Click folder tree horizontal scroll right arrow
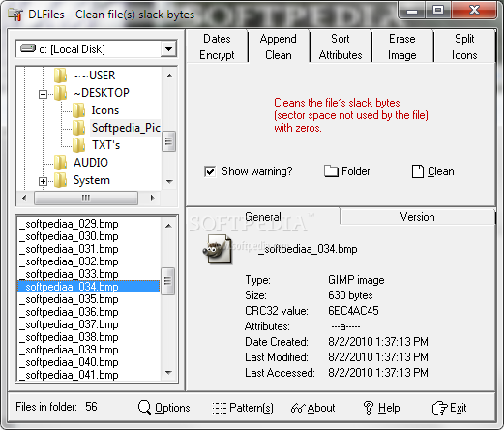Viewport: 504px width, 430px height. pyautogui.click(x=153, y=198)
